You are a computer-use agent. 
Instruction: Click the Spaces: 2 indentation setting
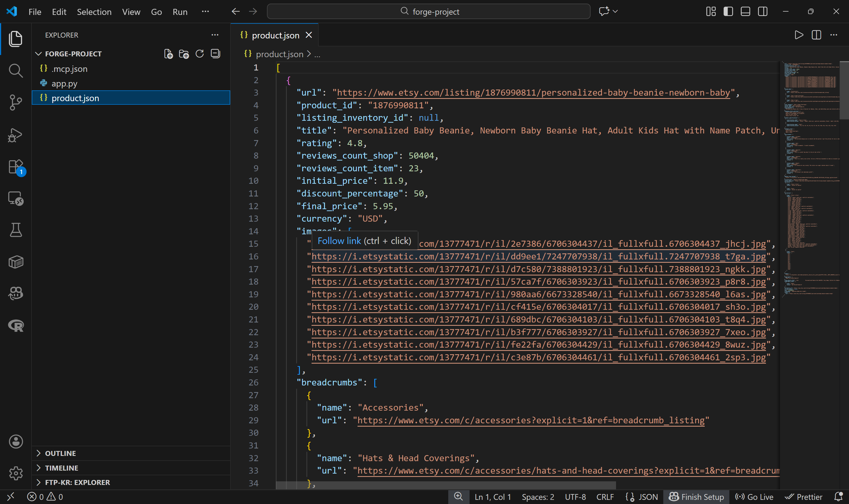tap(538, 497)
